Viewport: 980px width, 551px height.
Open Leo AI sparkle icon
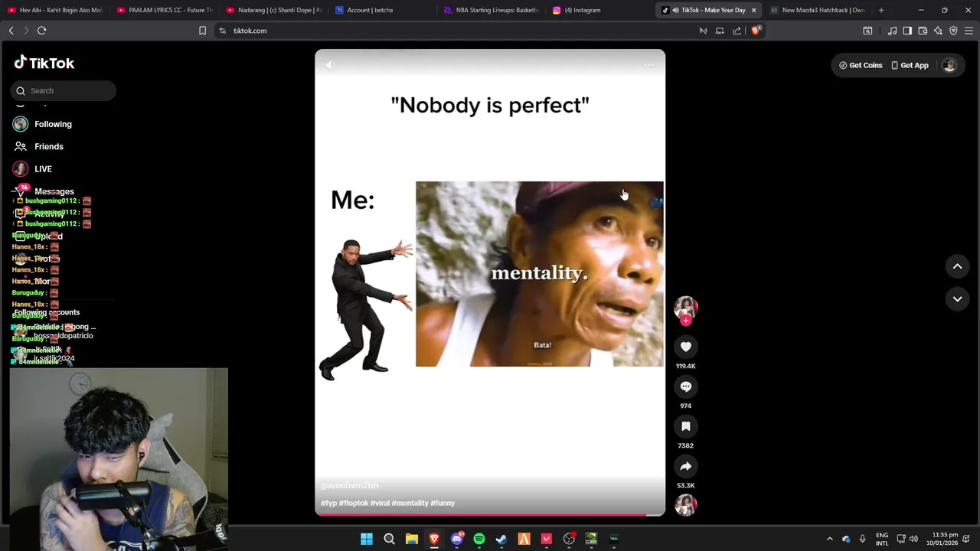938,31
